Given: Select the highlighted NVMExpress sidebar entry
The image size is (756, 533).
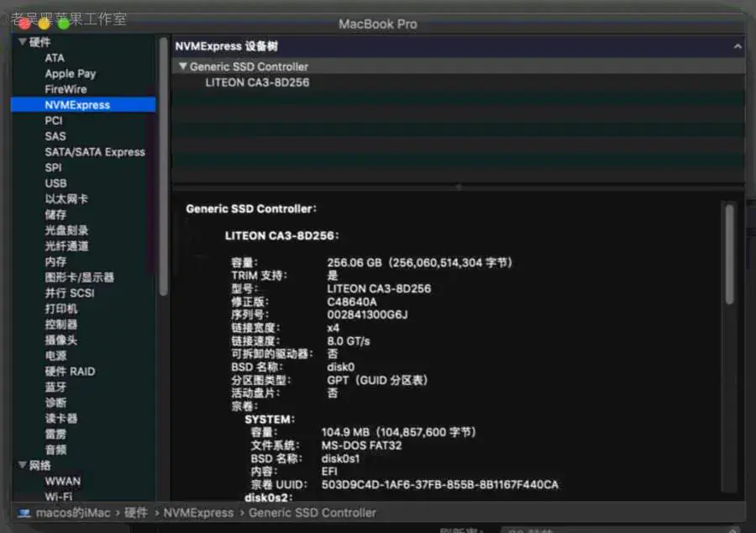Looking at the screenshot, I should [83, 105].
